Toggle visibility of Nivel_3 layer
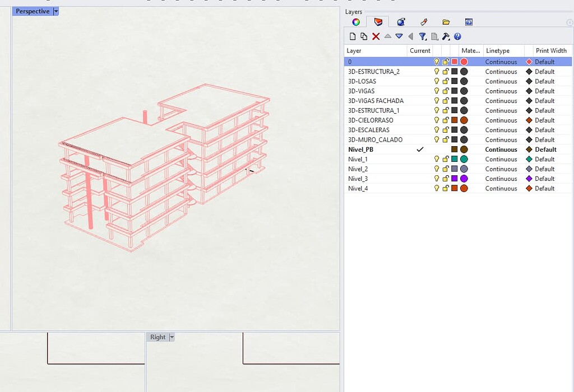This screenshot has width=574, height=392. click(x=437, y=179)
